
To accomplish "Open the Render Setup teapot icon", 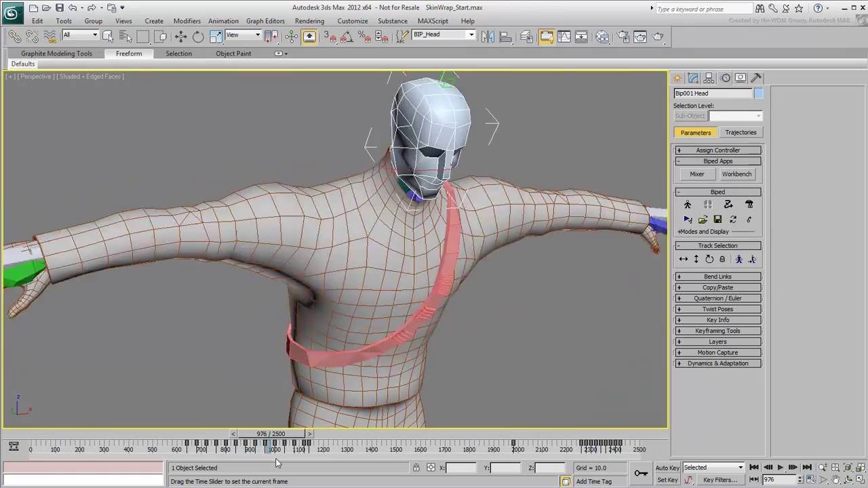I will [623, 37].
